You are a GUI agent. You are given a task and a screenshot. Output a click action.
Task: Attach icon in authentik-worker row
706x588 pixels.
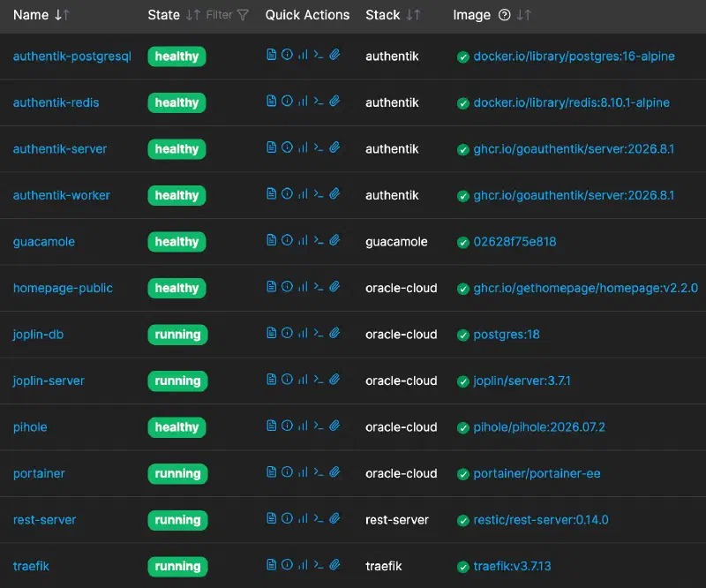click(334, 193)
